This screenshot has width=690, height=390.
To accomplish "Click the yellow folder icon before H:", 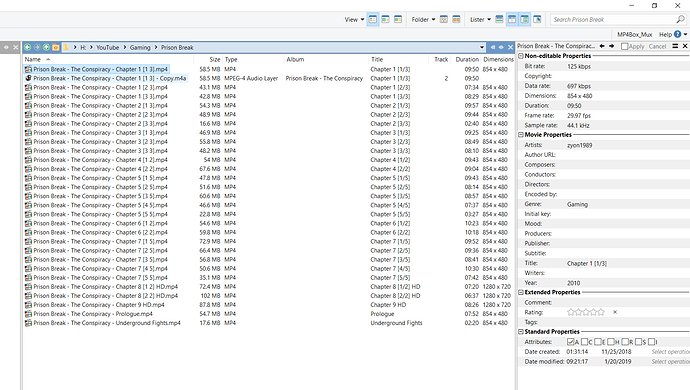I will coord(66,47).
